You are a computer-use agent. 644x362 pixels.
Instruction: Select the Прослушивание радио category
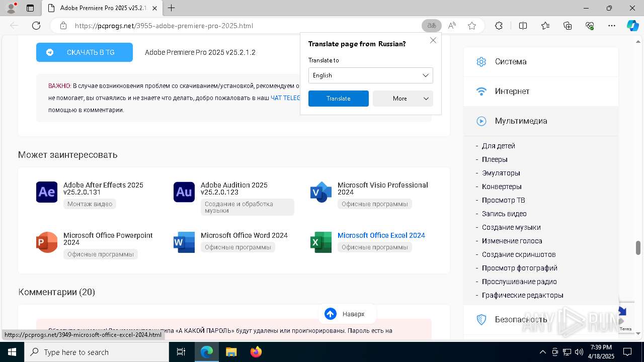(x=519, y=282)
